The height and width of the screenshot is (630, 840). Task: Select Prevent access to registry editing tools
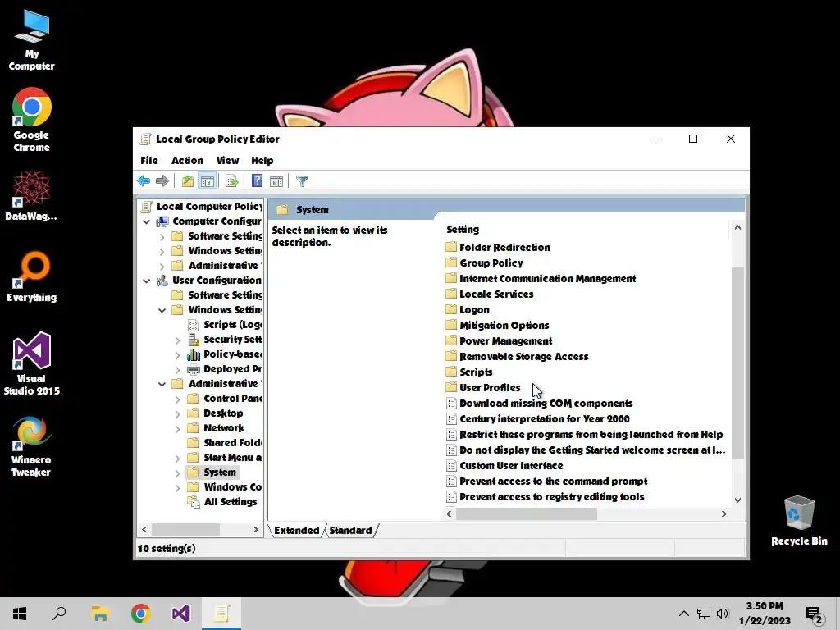click(552, 496)
